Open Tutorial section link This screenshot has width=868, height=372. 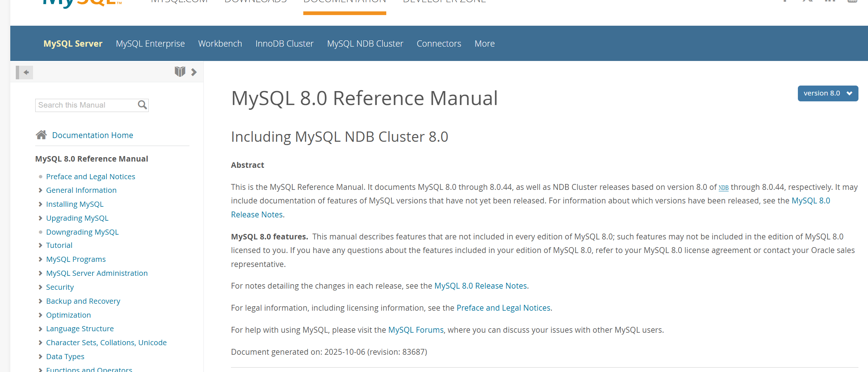(59, 245)
